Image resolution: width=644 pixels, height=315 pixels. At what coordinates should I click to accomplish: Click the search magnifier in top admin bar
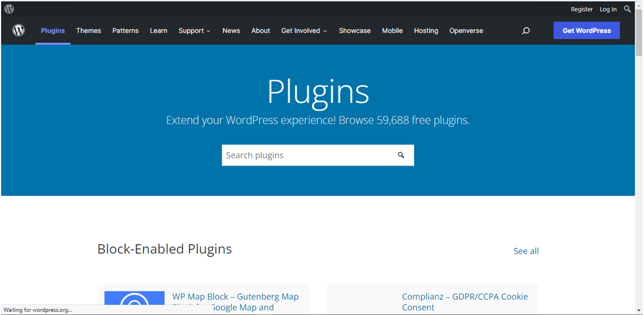(x=627, y=9)
